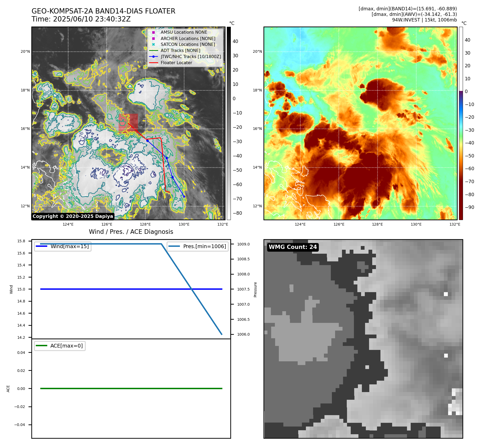
Task: Click the Wind axis label
Action: click(x=11, y=289)
